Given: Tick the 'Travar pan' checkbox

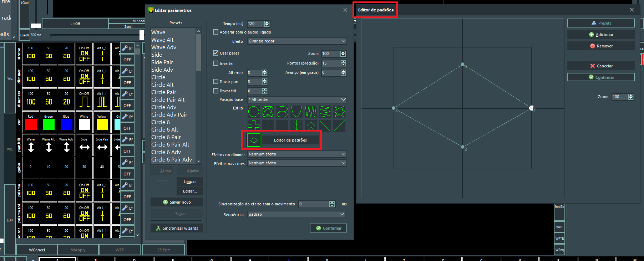Looking at the screenshot, I should coord(215,82).
